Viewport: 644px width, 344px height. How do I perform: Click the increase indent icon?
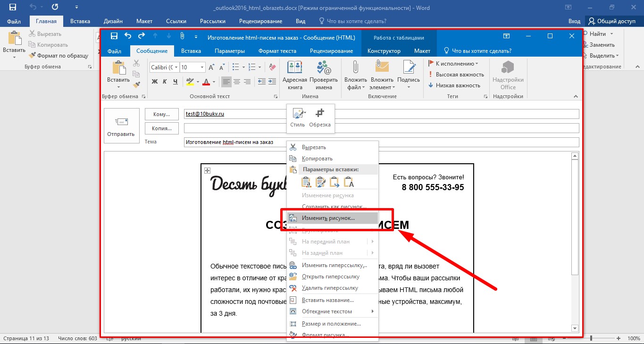point(272,82)
